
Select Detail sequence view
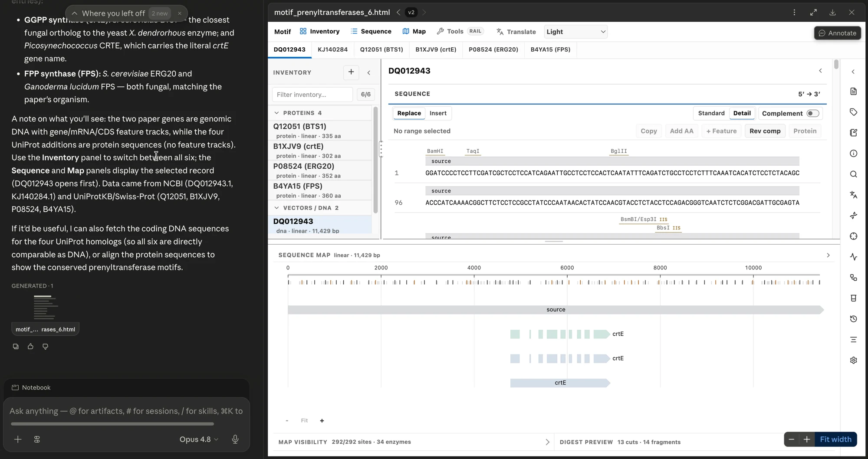tap(742, 113)
